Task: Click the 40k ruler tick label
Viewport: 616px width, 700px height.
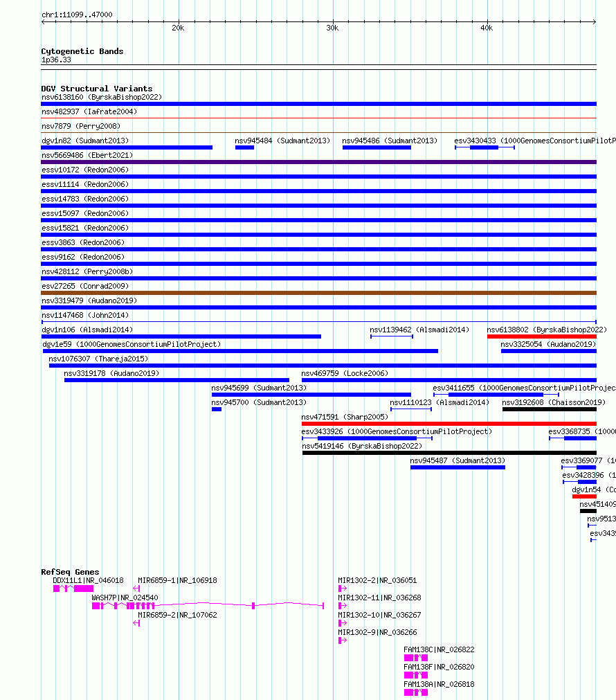Action: (x=487, y=28)
